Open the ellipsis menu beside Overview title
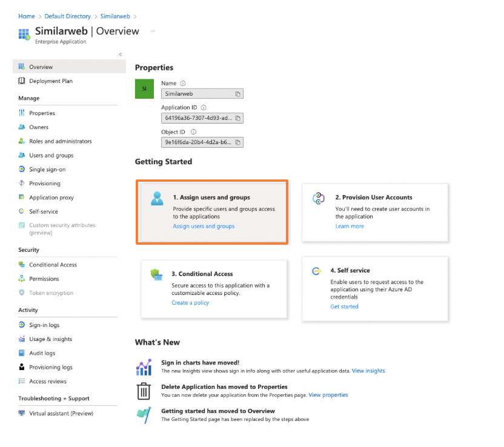Viewport: 504px width, 447px height. click(x=153, y=30)
